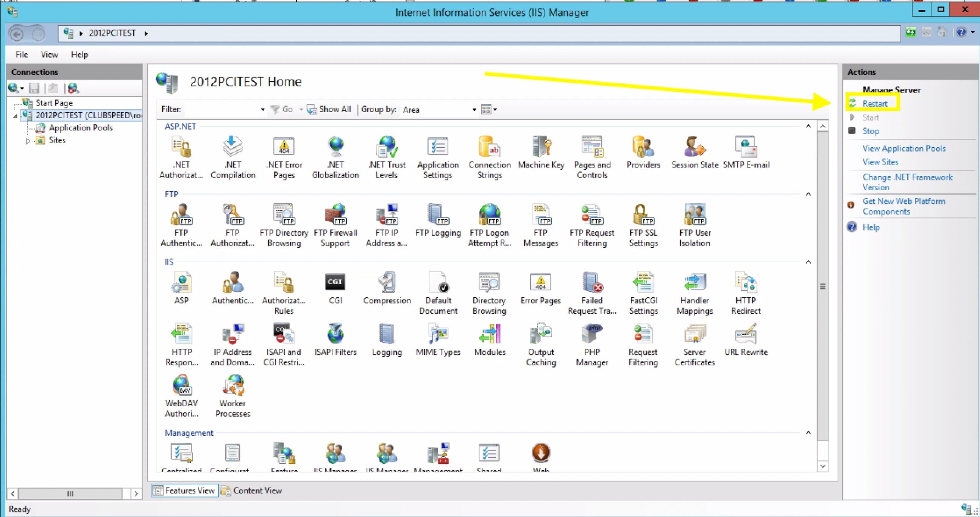Image resolution: width=980 pixels, height=517 pixels.
Task: Click the View Sites link
Action: [x=880, y=162]
